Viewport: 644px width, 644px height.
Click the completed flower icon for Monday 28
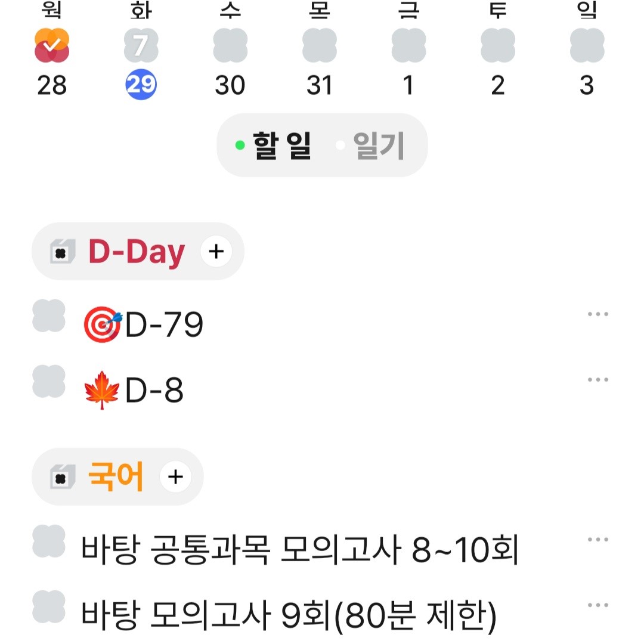click(52, 45)
